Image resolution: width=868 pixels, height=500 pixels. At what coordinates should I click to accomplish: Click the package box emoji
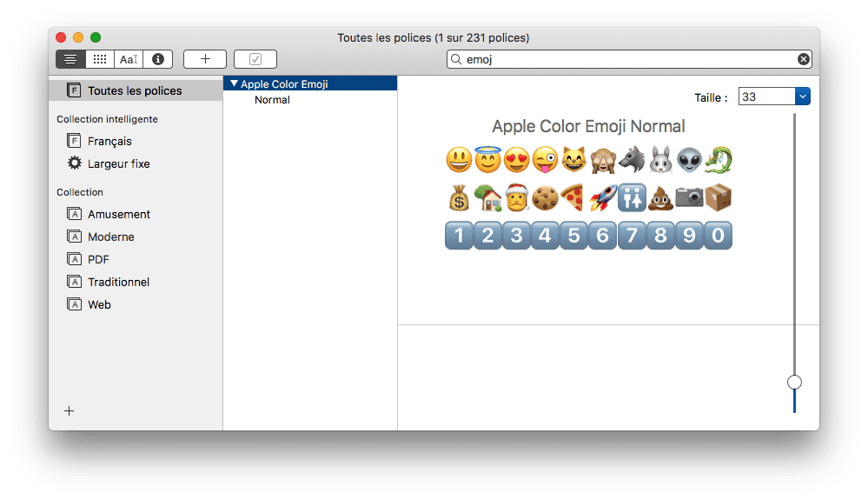coord(718,197)
